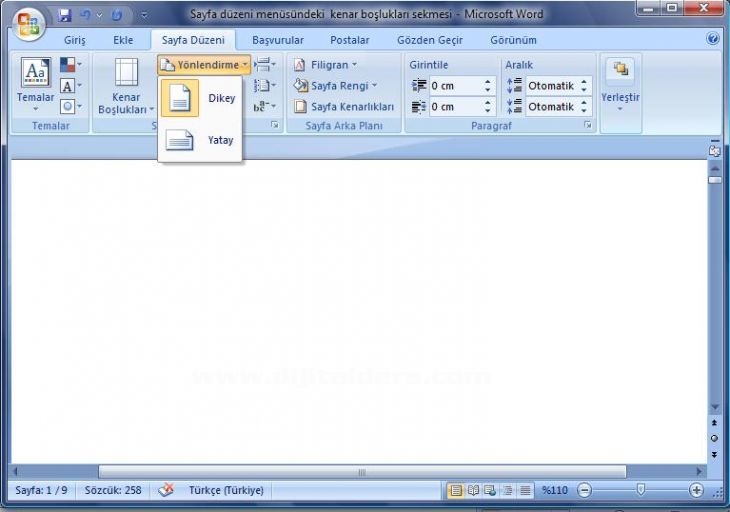The height and width of the screenshot is (512, 730).
Task: Switch to Full Screen Reading view
Action: pyautogui.click(x=473, y=490)
